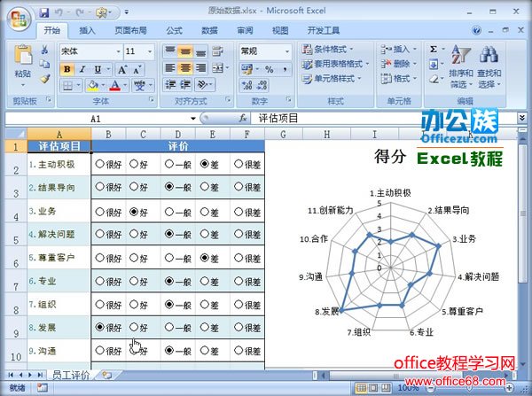Click the 员工评价 sheet tab
Screen dimensions: 532x396
tap(71, 375)
